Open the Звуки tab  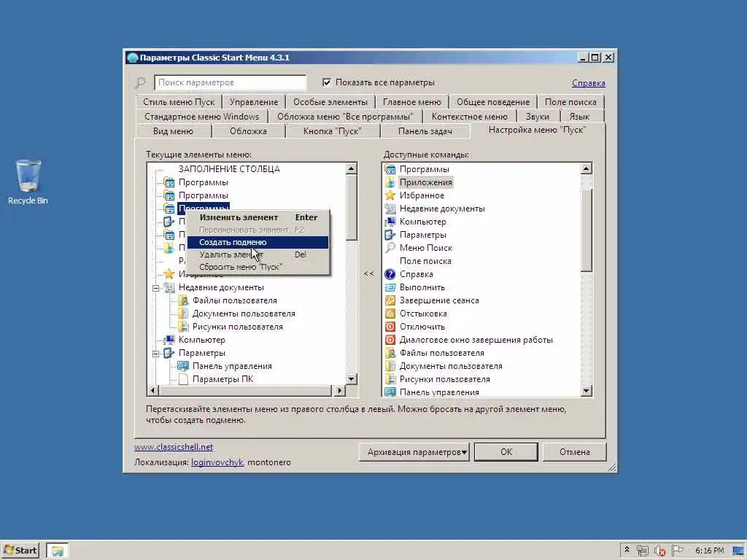[538, 117]
